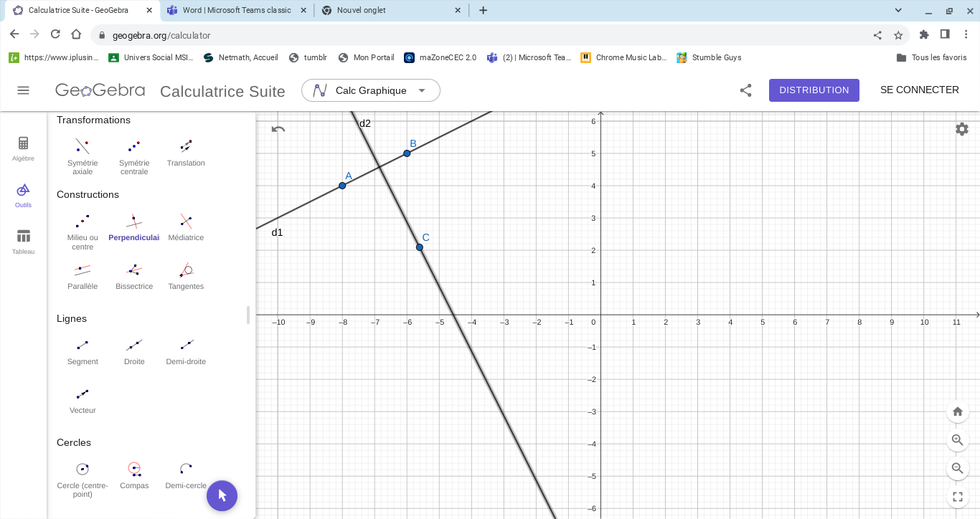
Task: Switch to Nouvel onglet browser tab
Action: (x=392, y=10)
